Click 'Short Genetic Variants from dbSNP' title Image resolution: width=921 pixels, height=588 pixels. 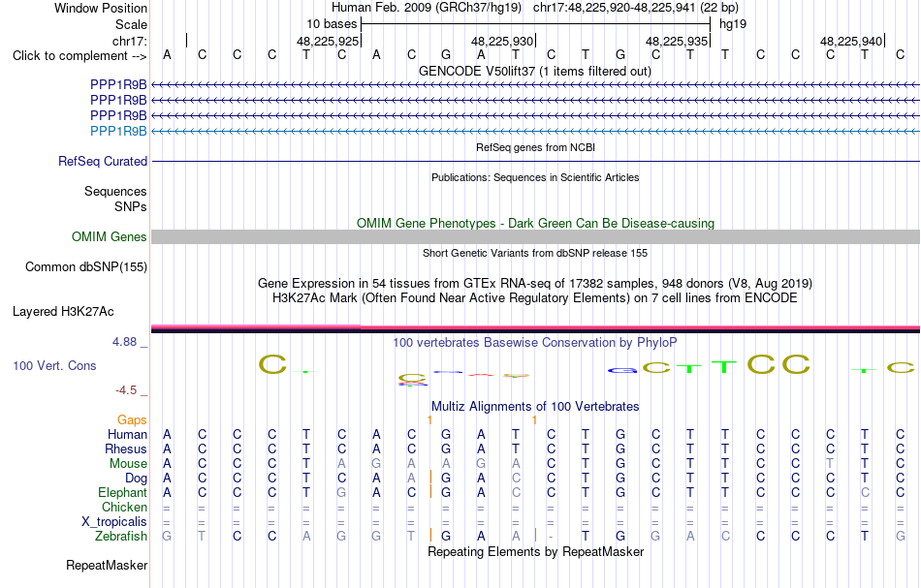[x=535, y=253]
